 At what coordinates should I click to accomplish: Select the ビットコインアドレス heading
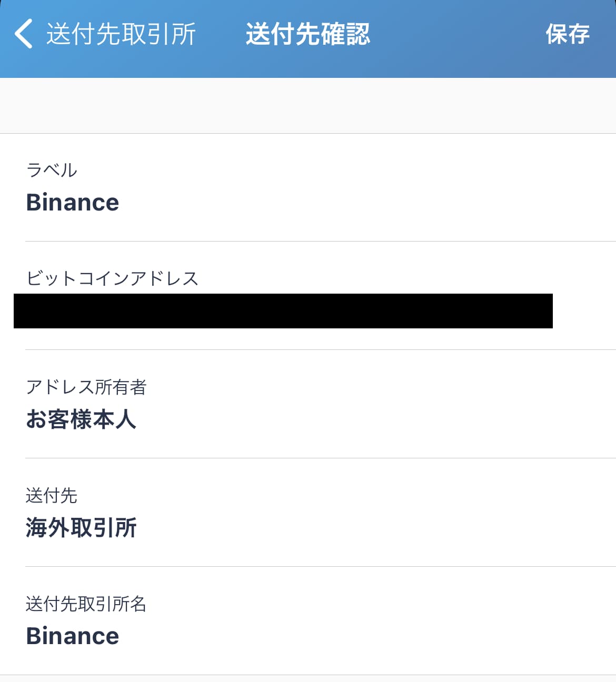(112, 278)
